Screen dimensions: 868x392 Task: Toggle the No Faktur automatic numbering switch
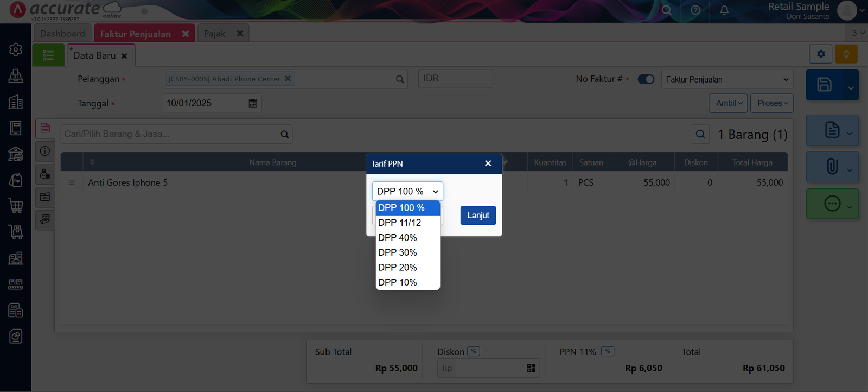pyautogui.click(x=646, y=79)
